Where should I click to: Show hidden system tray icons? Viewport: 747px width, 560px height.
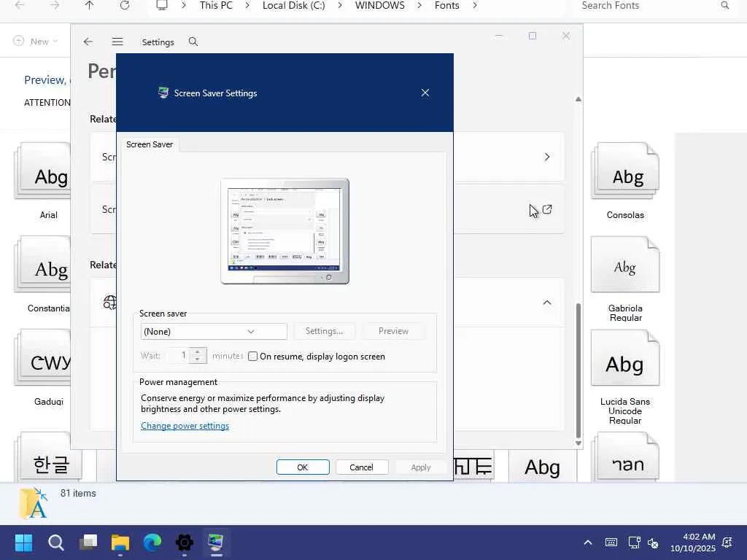tap(588, 542)
